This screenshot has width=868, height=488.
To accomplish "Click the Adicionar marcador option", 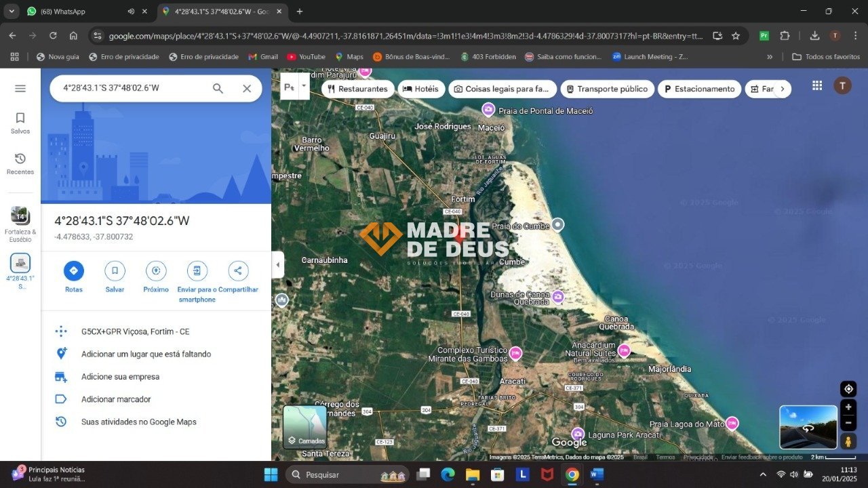I will pos(116,399).
